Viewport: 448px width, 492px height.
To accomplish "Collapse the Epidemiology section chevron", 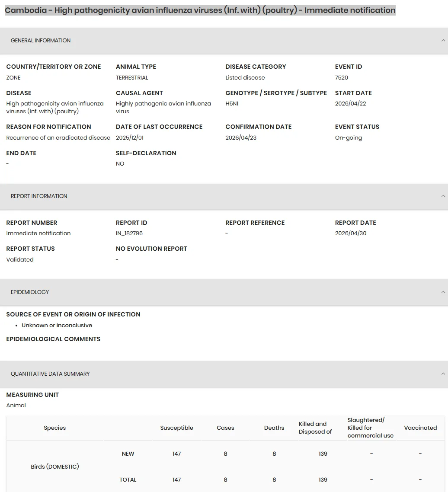I will pyautogui.click(x=443, y=292).
